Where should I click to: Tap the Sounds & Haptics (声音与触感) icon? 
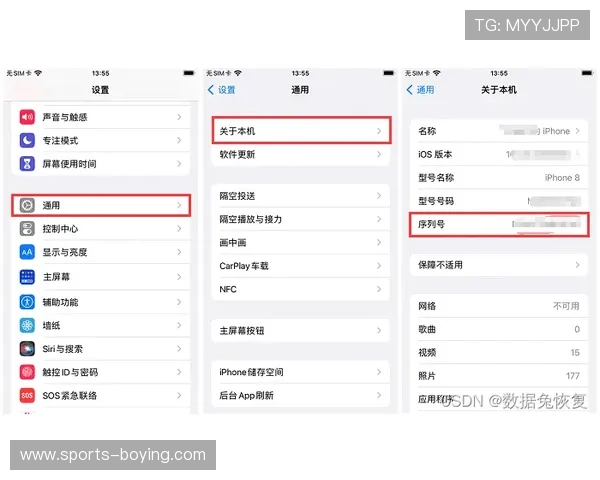pos(27,117)
